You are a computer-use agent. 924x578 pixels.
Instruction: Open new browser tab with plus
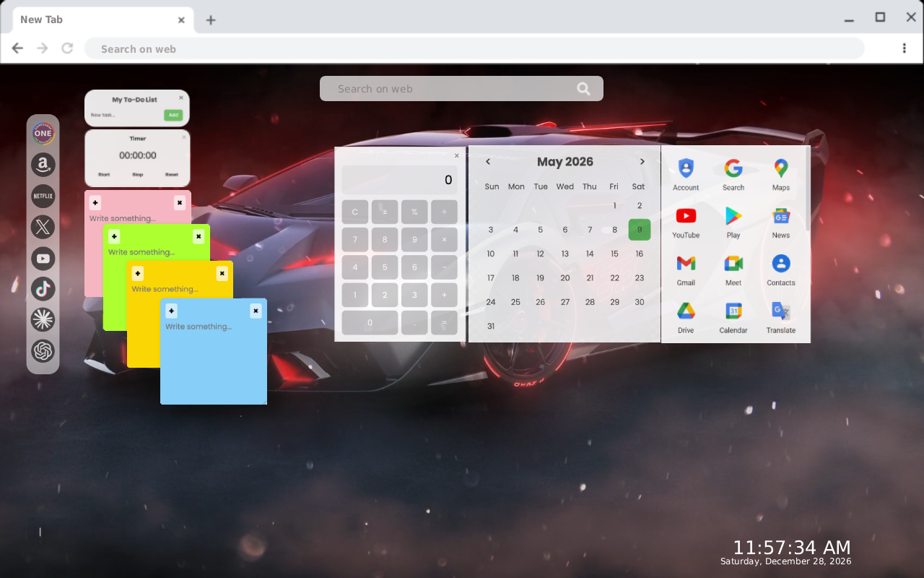211,20
